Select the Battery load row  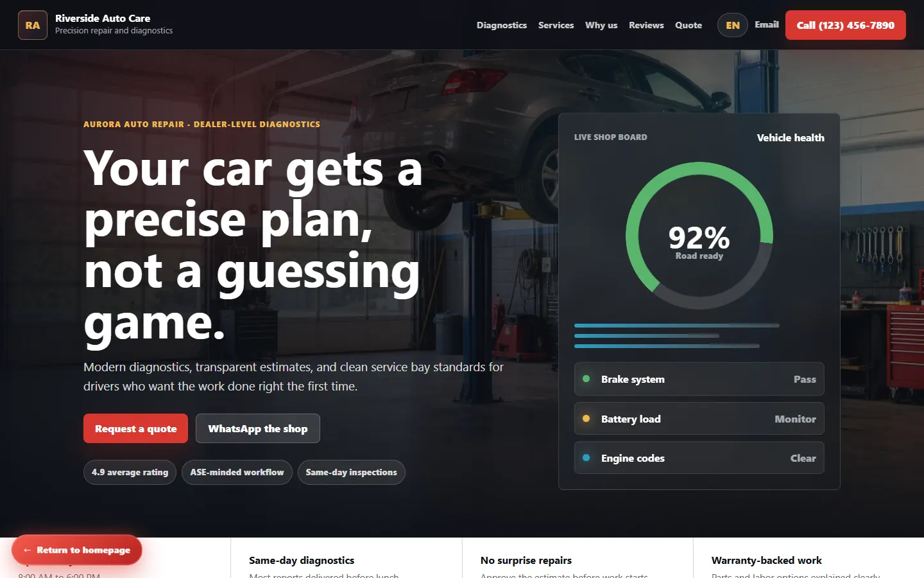click(x=699, y=419)
